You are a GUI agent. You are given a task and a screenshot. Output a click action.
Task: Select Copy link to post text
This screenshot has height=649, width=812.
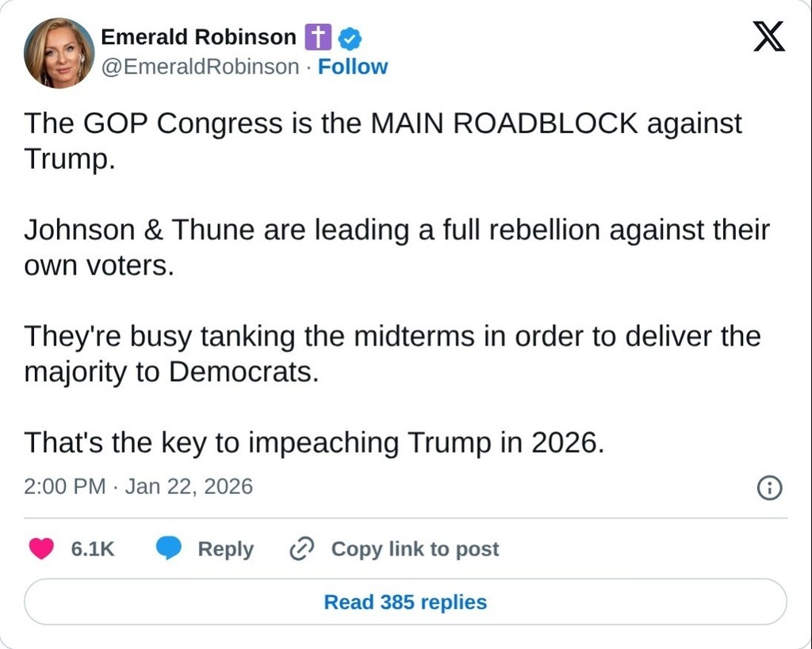tap(415, 548)
